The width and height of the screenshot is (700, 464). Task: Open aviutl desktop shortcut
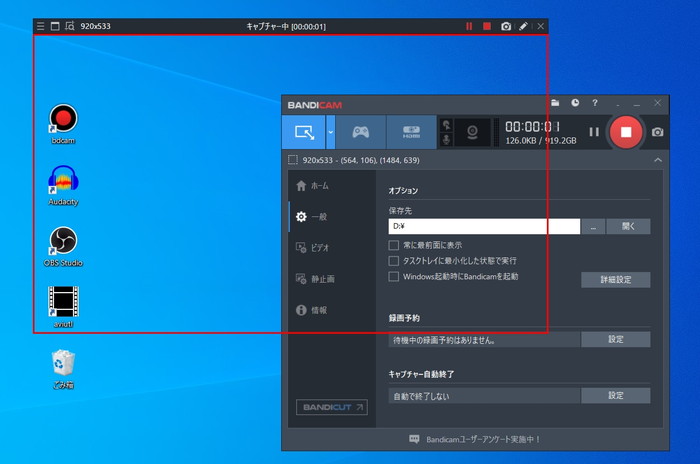(63, 307)
